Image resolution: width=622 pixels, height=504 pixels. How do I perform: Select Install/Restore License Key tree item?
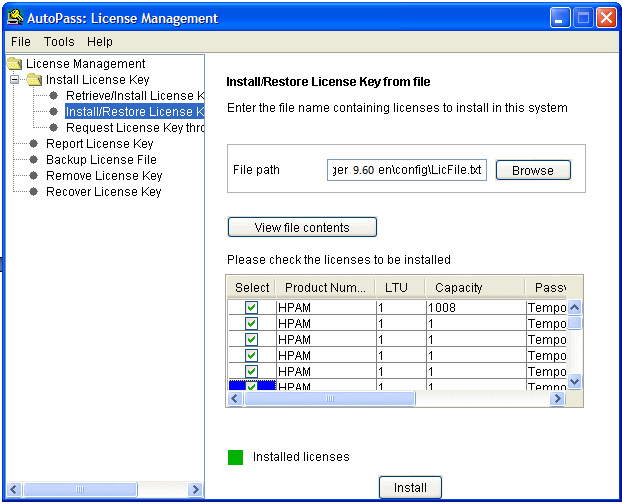click(x=134, y=112)
